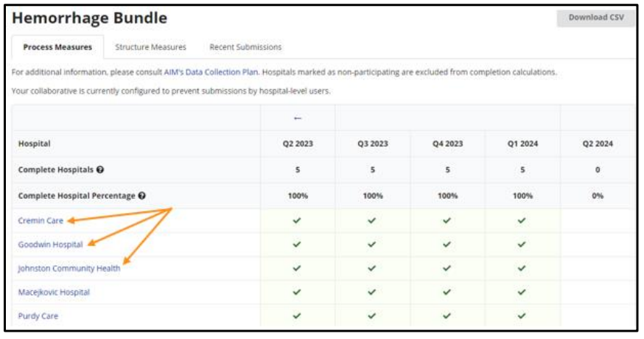The height and width of the screenshot is (339, 644).
Task: Click Cremin Care checkmark for Q1 2024
Action: [x=522, y=220]
